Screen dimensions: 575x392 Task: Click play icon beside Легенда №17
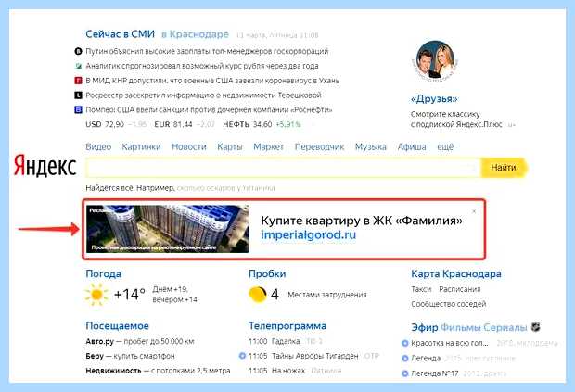click(405, 373)
